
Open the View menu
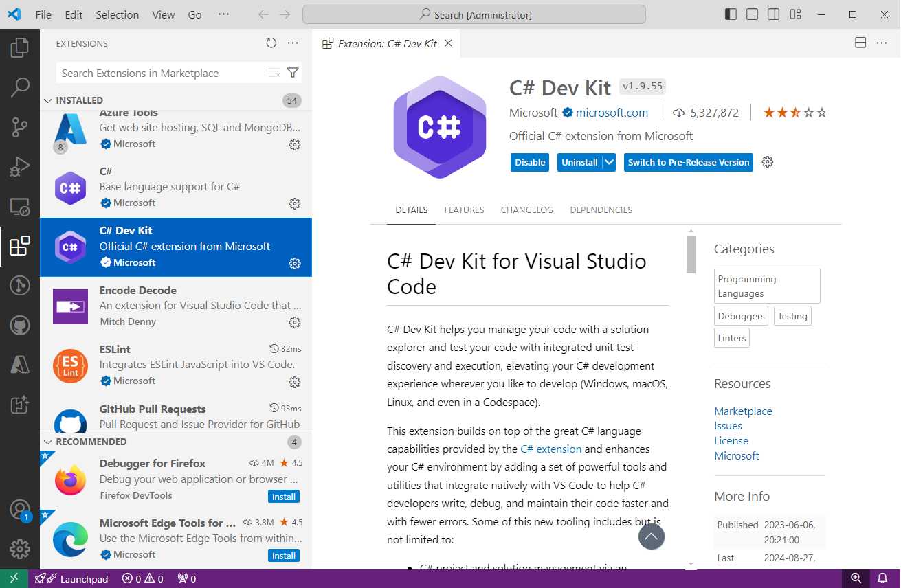tap(164, 14)
